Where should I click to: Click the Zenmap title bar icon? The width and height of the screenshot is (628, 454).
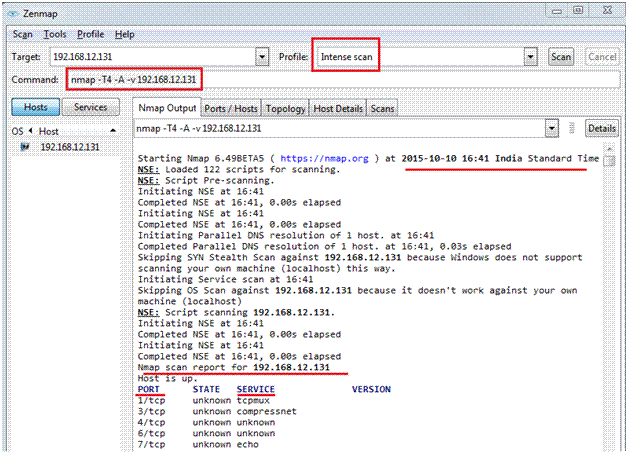[13, 14]
